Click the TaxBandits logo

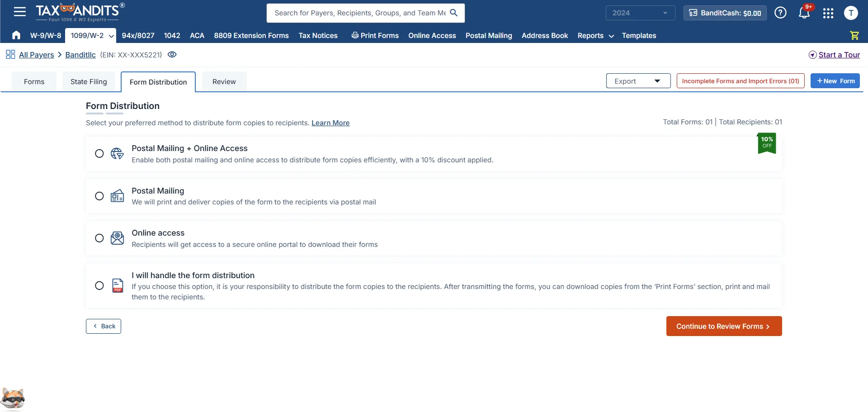click(80, 12)
